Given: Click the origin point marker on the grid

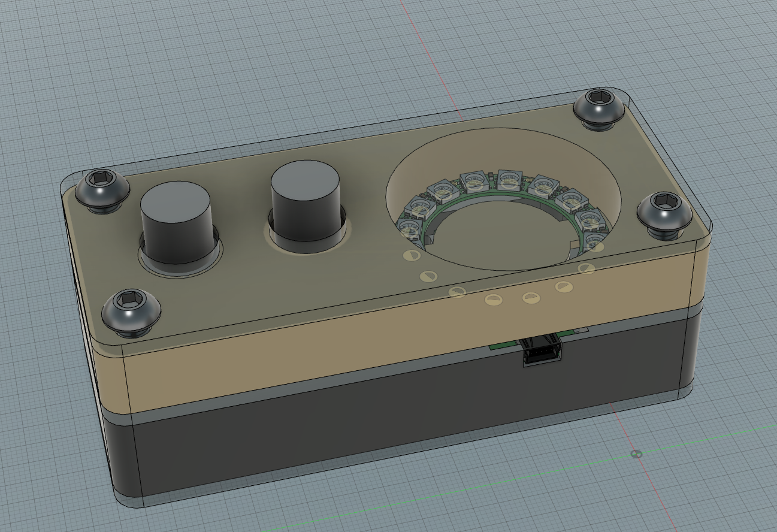Looking at the screenshot, I should (637, 454).
